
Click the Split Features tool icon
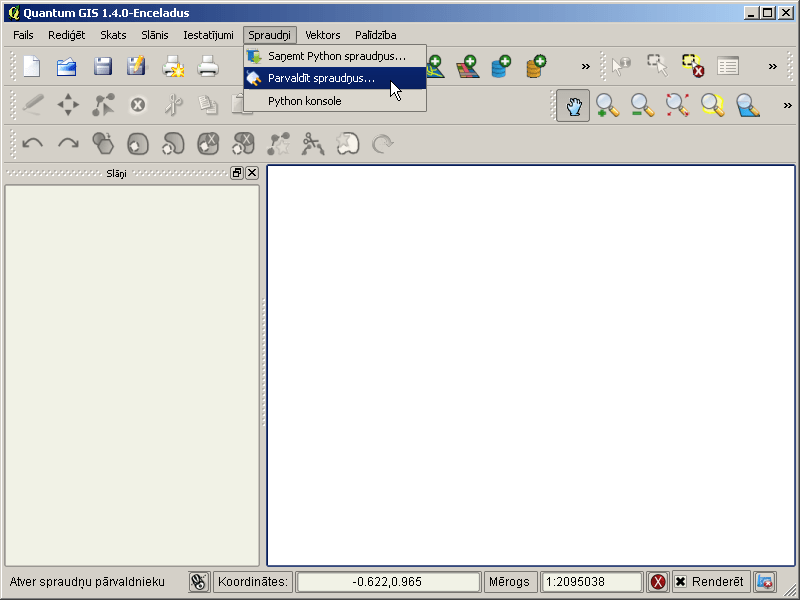click(313, 144)
